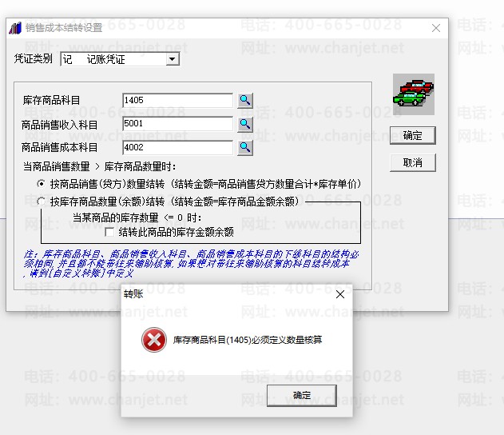The height and width of the screenshot is (435, 504).
Task: Select 按商品销售(贷方)数量结转 radio option
Action: (42, 184)
